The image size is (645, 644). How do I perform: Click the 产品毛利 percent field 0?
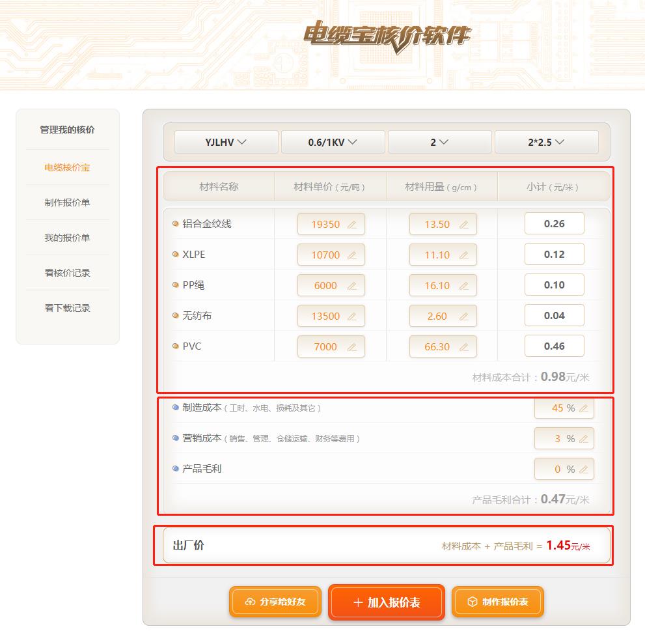point(564,469)
